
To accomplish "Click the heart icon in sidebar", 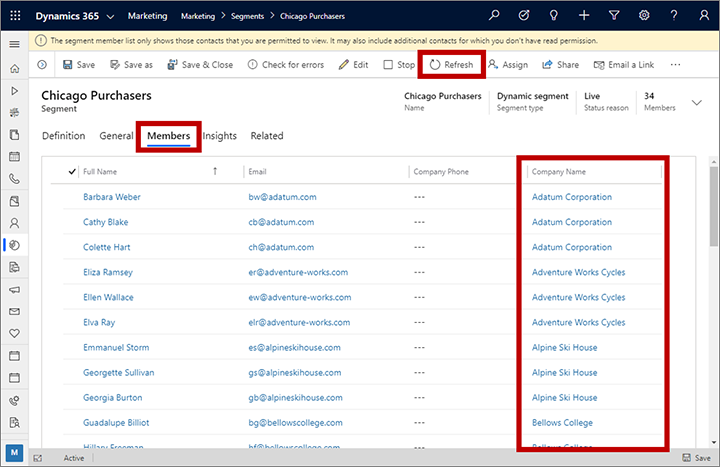I will [15, 333].
